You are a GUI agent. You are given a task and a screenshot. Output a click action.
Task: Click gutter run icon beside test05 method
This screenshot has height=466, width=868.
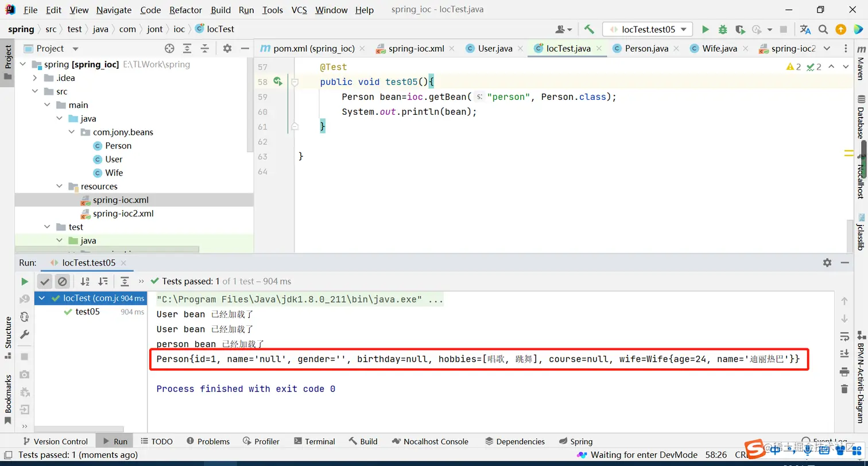pos(278,81)
